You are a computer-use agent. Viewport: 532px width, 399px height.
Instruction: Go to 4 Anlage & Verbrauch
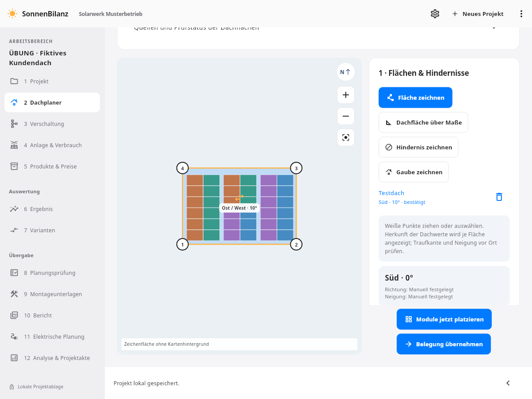[52, 145]
